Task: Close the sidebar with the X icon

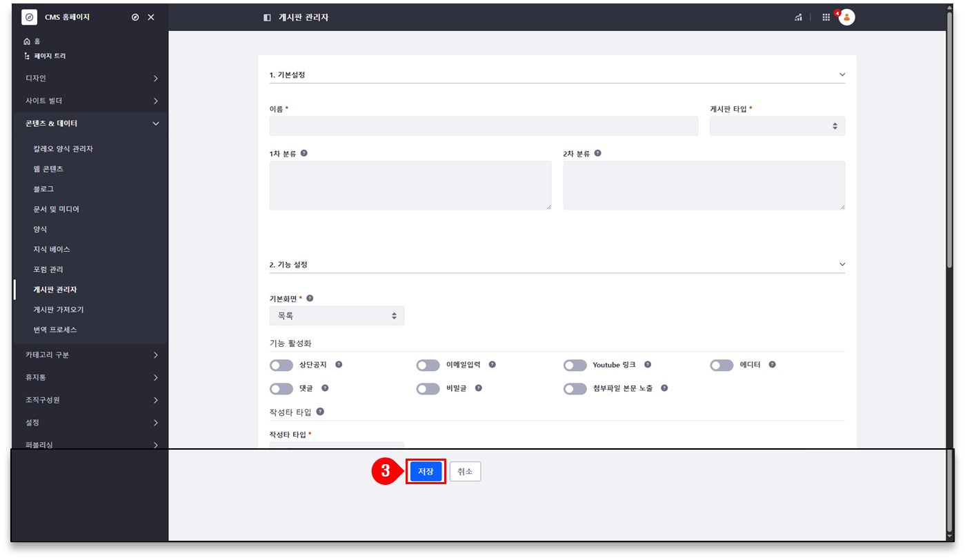Action: (x=151, y=17)
